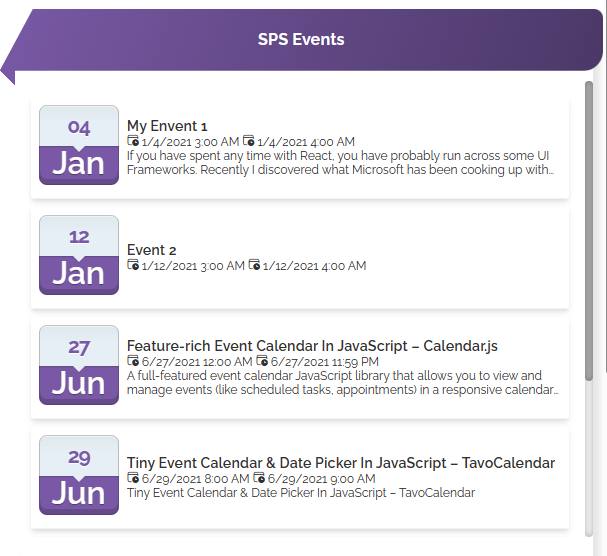Click the React UI Frameworks description text

click(341, 163)
